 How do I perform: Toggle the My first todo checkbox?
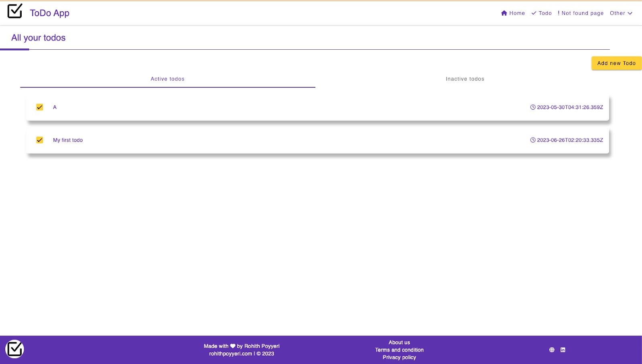[40, 140]
